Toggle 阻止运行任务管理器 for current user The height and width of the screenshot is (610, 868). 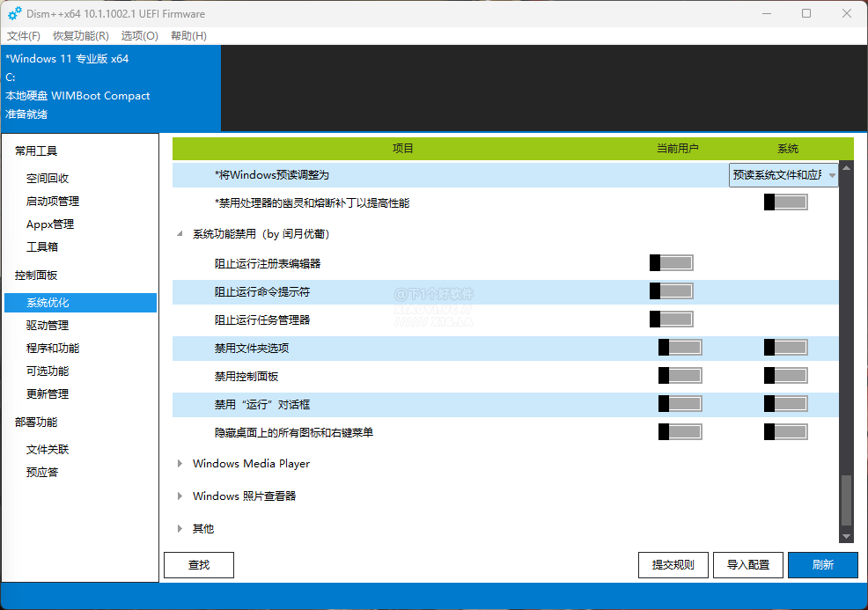[x=671, y=320]
